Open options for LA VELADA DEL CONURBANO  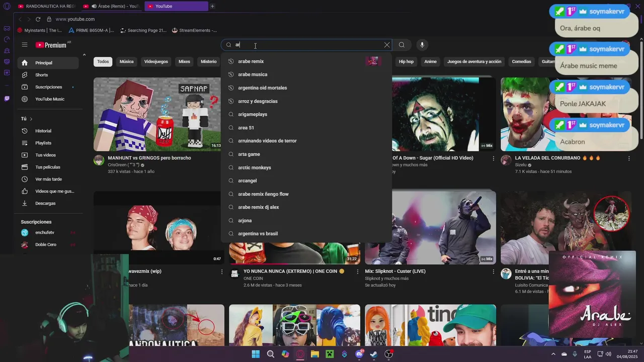(629, 158)
